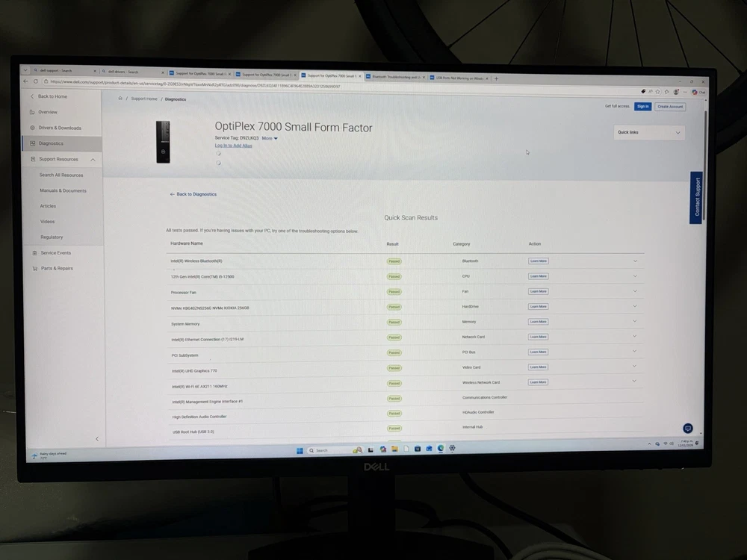This screenshot has width=747, height=560.
Task: Open Parts & Repairs from the sidebar
Action: 57,268
